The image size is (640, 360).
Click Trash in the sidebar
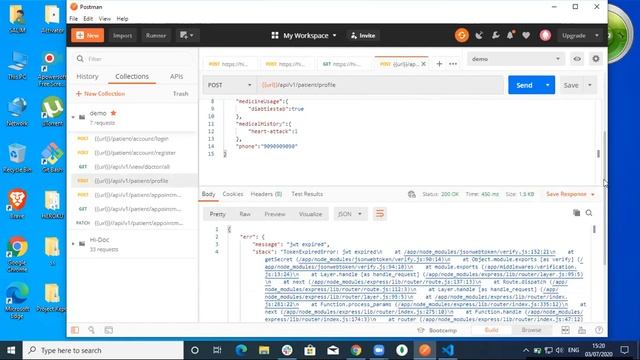click(180, 94)
